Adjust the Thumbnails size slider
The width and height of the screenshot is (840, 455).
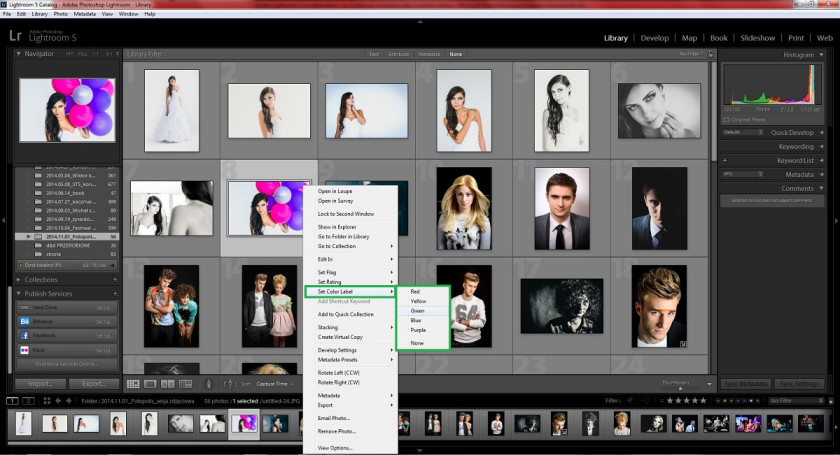click(x=680, y=387)
